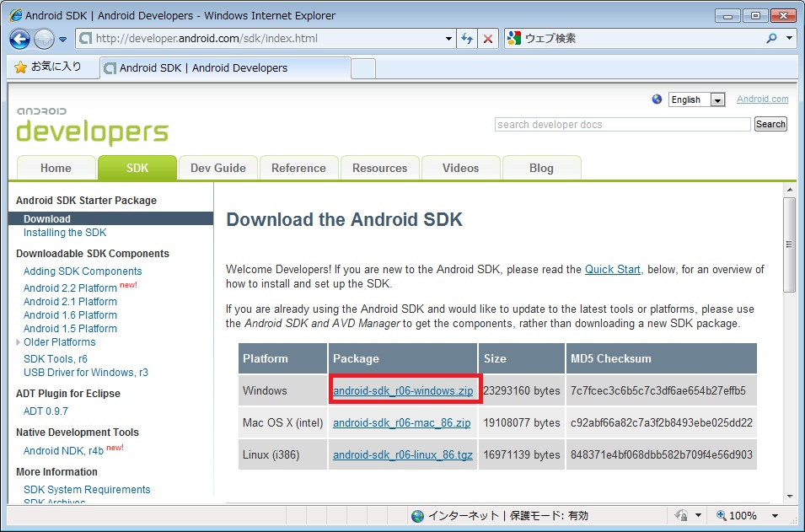
Task: Click the 100% zoom level button
Action: click(736, 516)
